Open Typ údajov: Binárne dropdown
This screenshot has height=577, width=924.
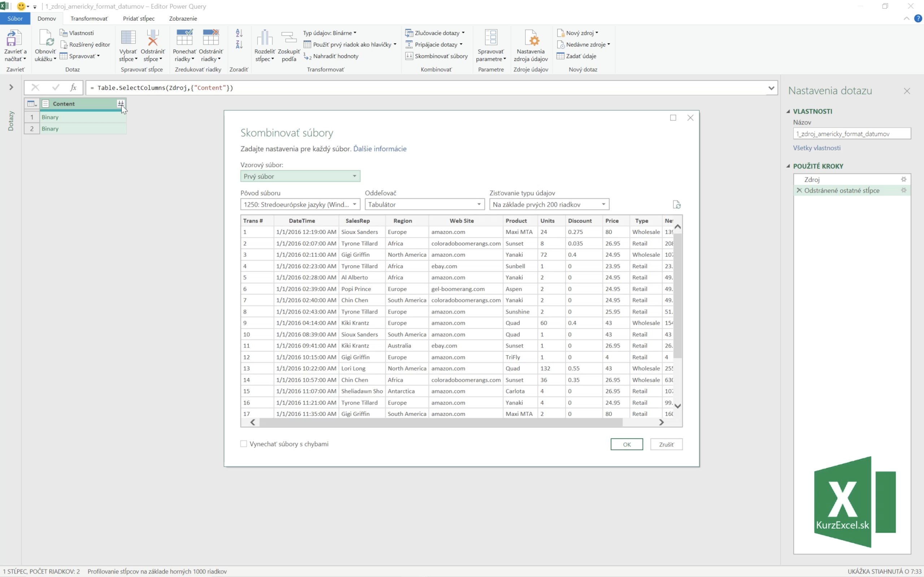point(330,33)
